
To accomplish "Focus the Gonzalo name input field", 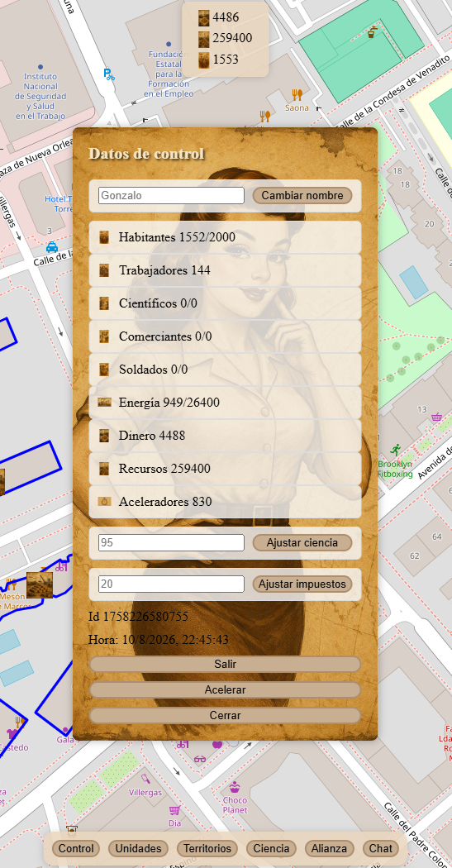I will tap(172, 195).
